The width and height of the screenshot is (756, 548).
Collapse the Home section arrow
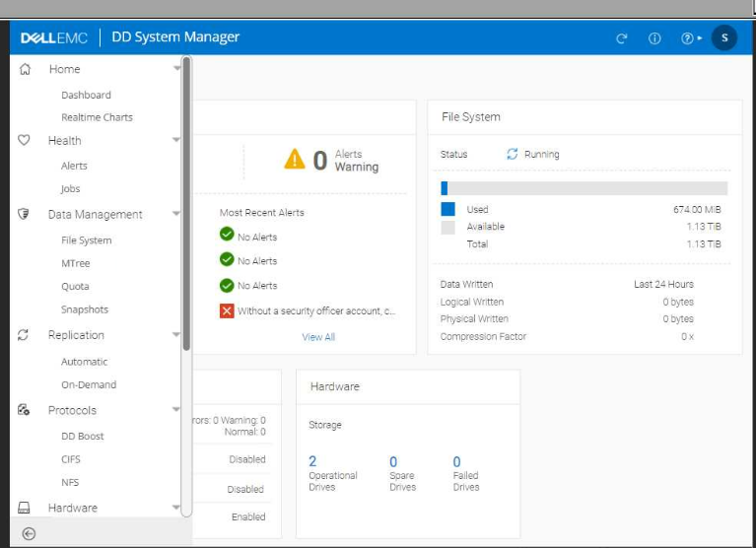176,68
